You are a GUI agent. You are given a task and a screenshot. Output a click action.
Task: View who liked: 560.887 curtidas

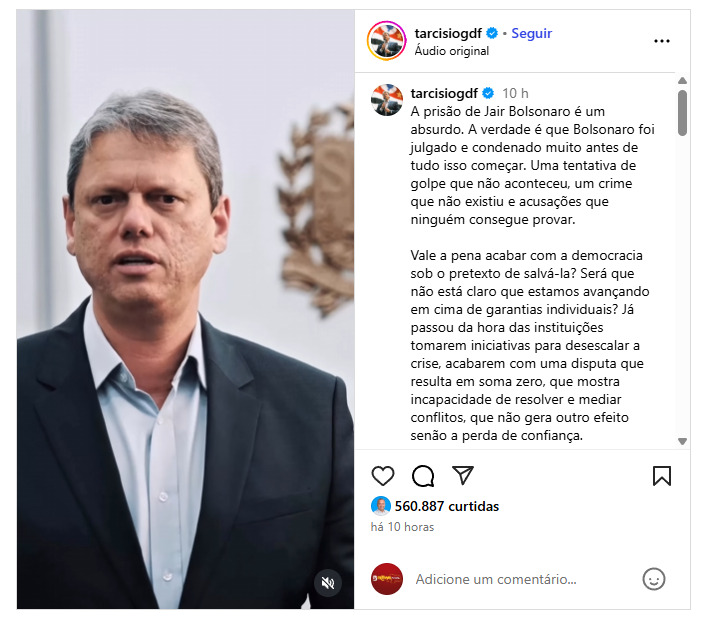tap(446, 506)
